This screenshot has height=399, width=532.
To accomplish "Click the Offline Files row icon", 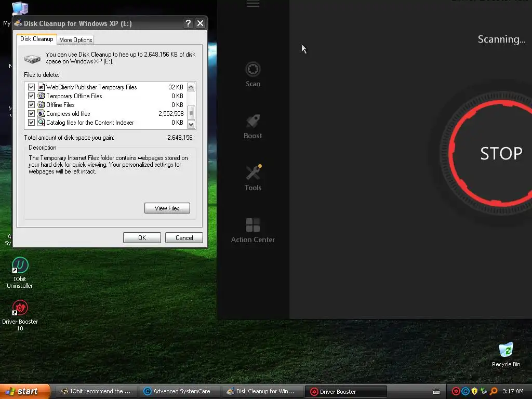I will pyautogui.click(x=41, y=104).
